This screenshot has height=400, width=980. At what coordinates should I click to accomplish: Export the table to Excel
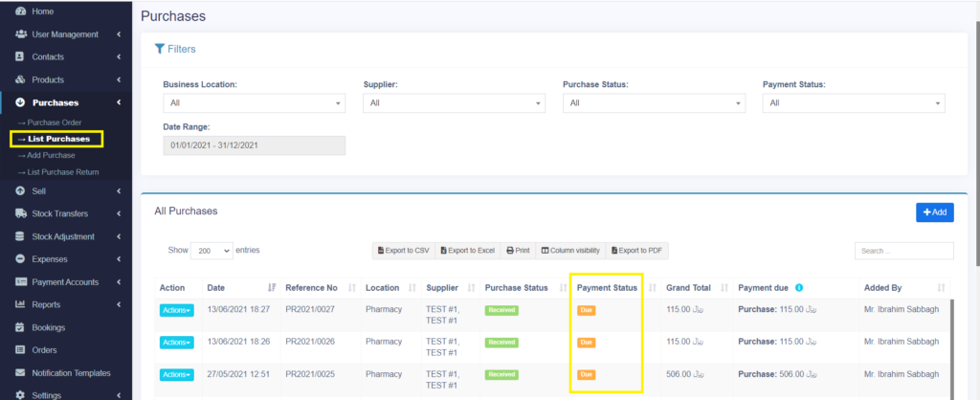tap(468, 251)
